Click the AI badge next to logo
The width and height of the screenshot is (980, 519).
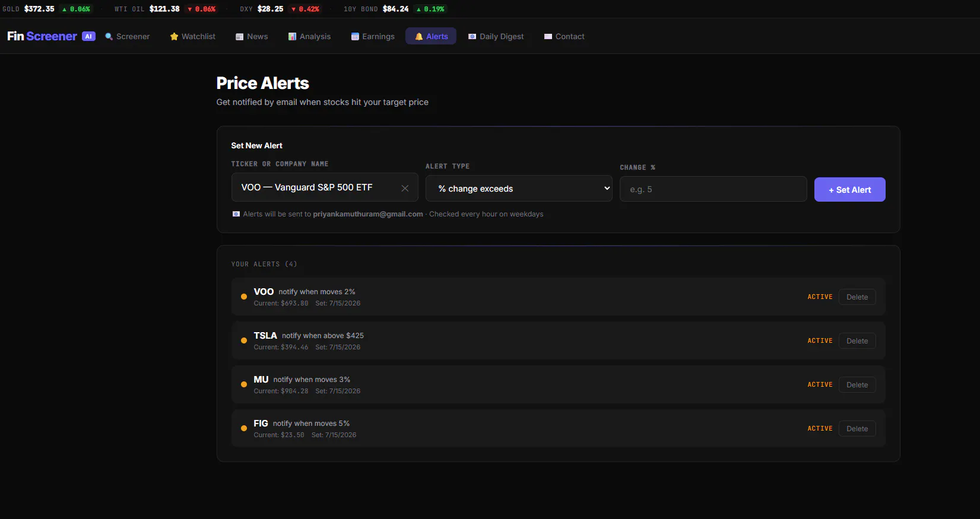[88, 36]
